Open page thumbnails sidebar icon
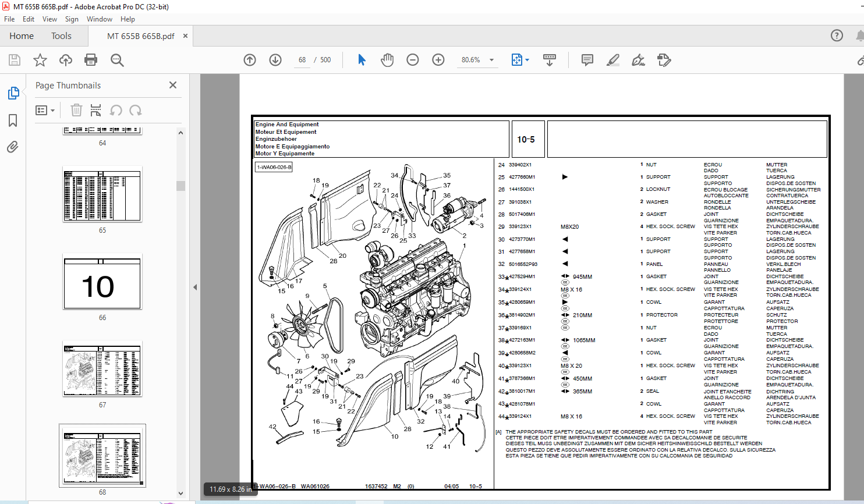Screen dimensions: 864x504 [13, 93]
